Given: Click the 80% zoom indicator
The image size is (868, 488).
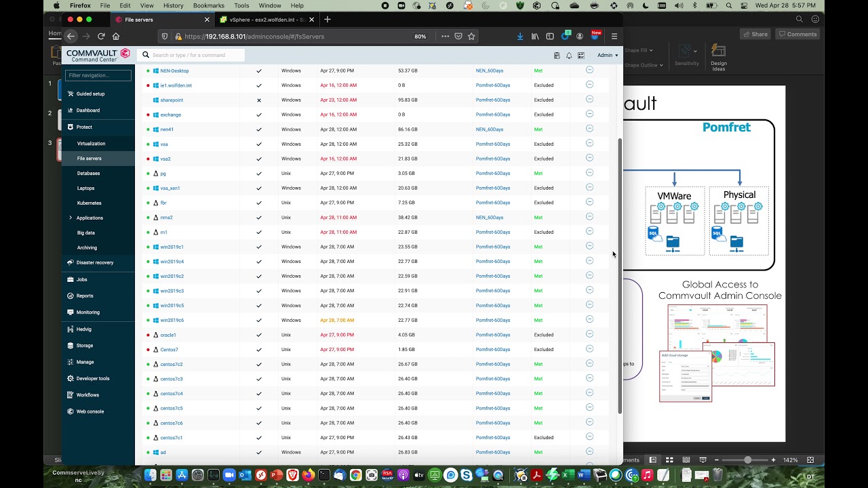Looking at the screenshot, I should (420, 37).
